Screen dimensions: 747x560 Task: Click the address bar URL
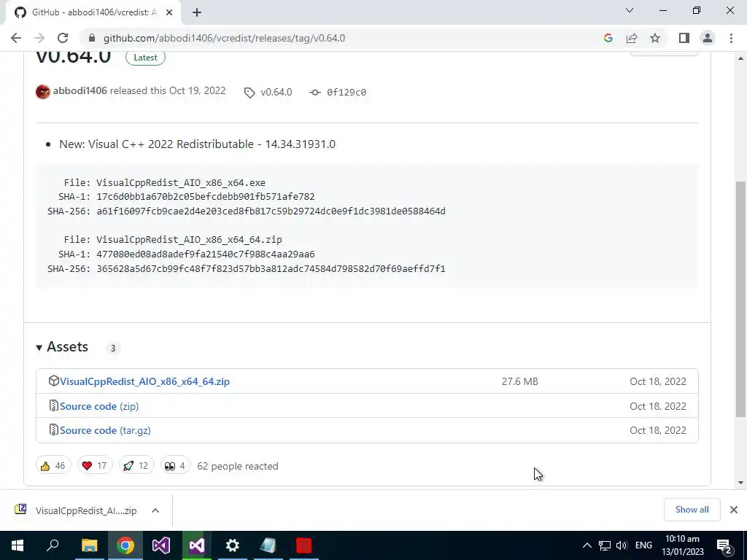point(224,38)
